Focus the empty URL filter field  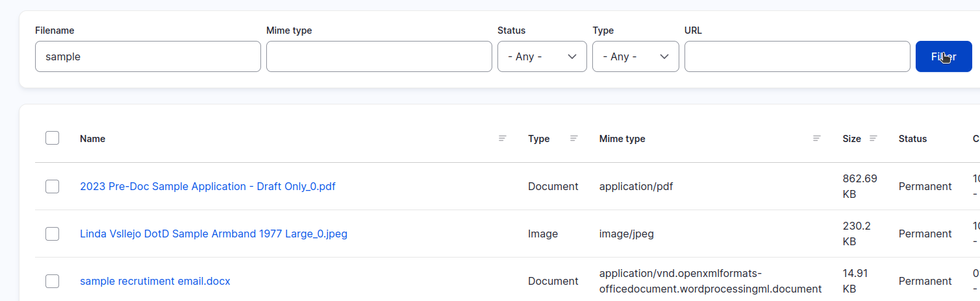(798, 56)
